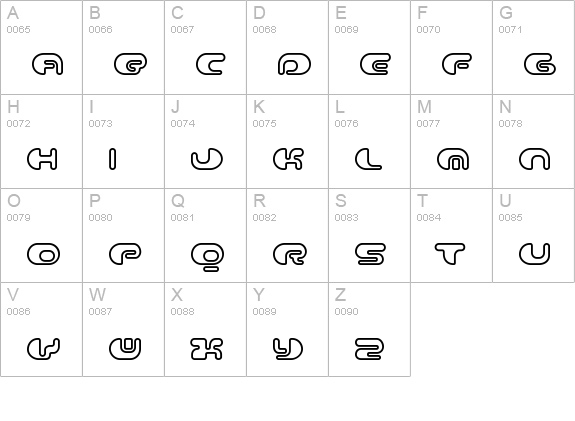
Task: Select the letter G glyph cell
Action: (x=534, y=47)
